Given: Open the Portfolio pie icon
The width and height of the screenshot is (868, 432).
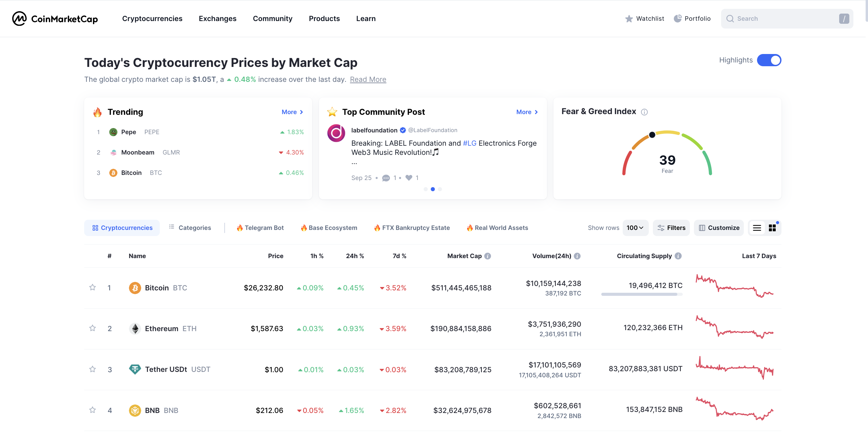Looking at the screenshot, I should pyautogui.click(x=677, y=19).
